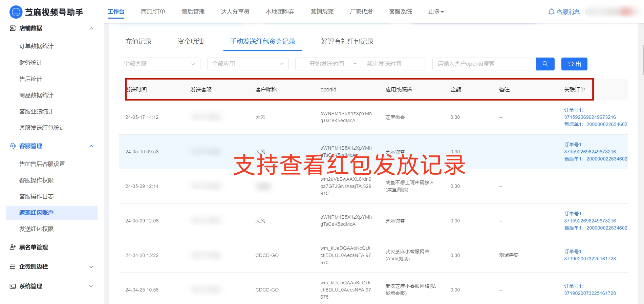Click the 关联订单 column header
644x304 pixels.
click(x=575, y=89)
